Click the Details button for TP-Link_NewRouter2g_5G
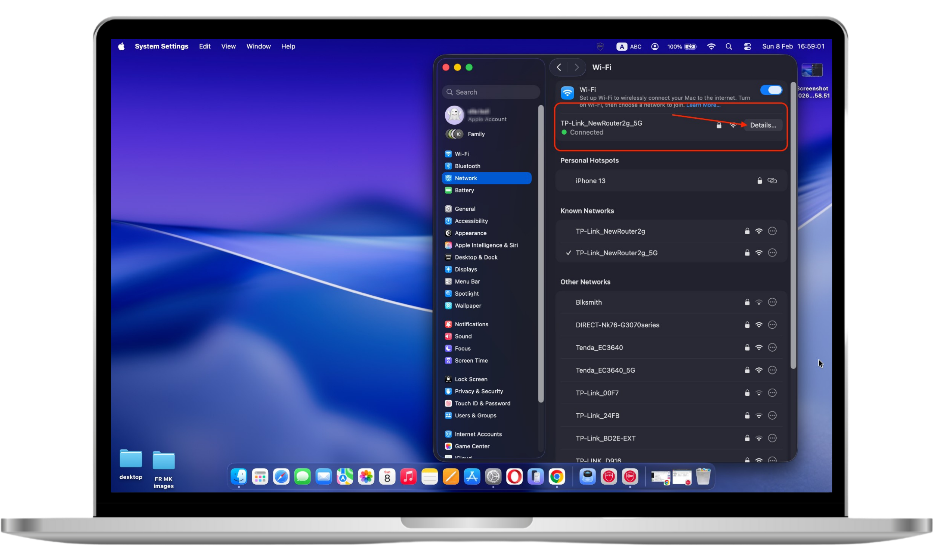The width and height of the screenshot is (934, 560). 763,125
